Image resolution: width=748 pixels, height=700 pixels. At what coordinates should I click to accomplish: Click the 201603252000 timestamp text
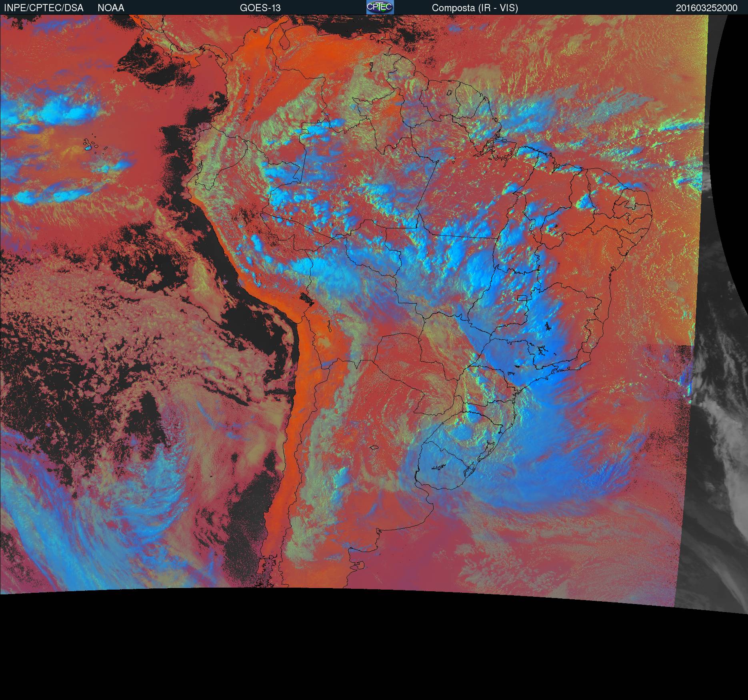pos(706,8)
